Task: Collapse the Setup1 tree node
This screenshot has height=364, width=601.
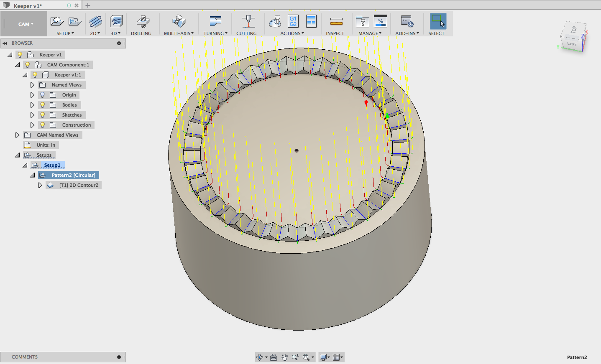Action: pos(25,165)
